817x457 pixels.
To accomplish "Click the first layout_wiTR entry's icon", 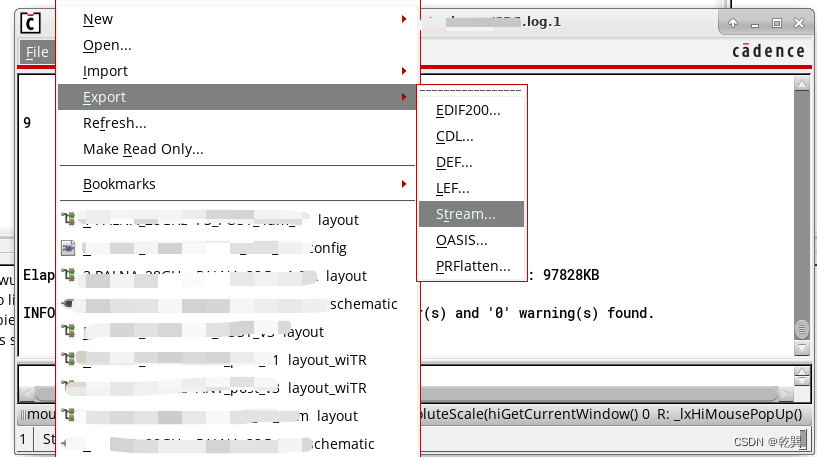I will (68, 359).
